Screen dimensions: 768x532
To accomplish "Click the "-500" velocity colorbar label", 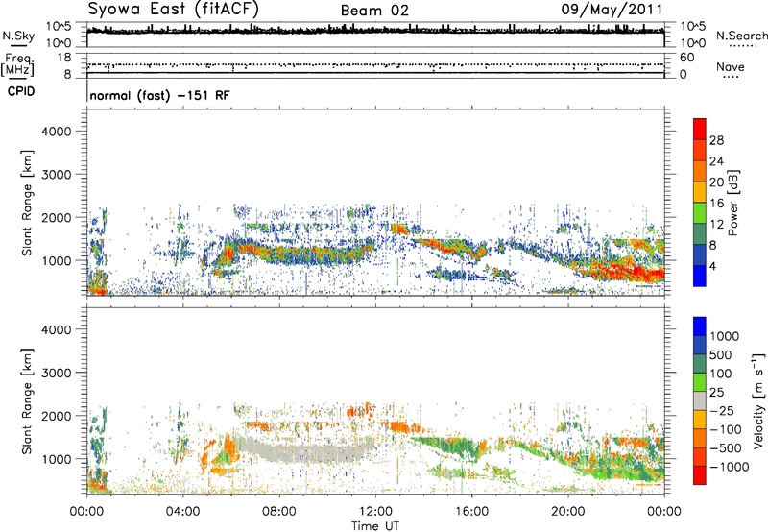I will point(725,447).
